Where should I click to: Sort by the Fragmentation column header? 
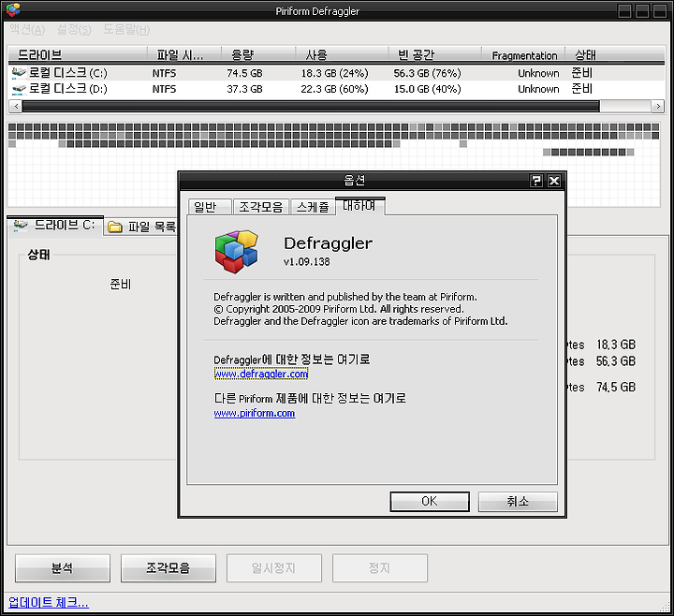coord(522,54)
